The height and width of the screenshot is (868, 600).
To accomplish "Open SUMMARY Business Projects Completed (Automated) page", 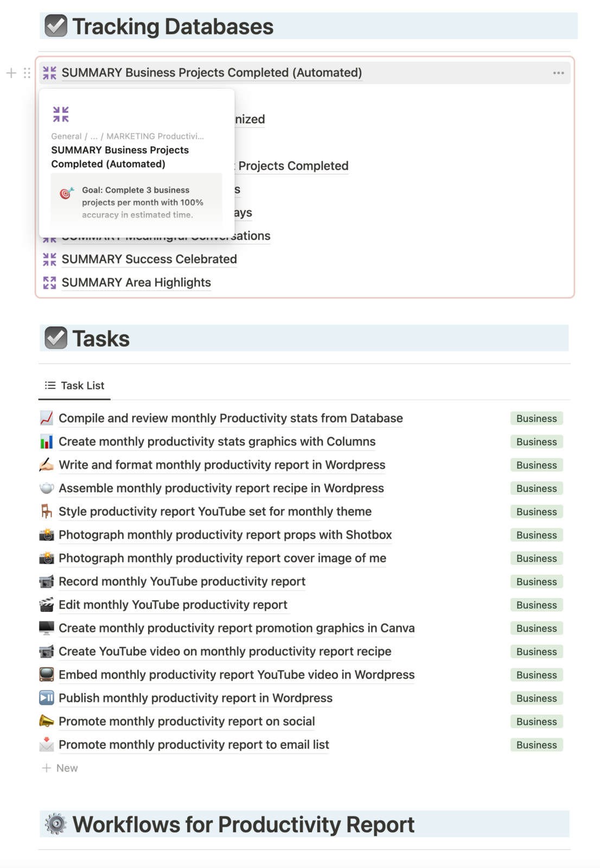I will click(212, 73).
